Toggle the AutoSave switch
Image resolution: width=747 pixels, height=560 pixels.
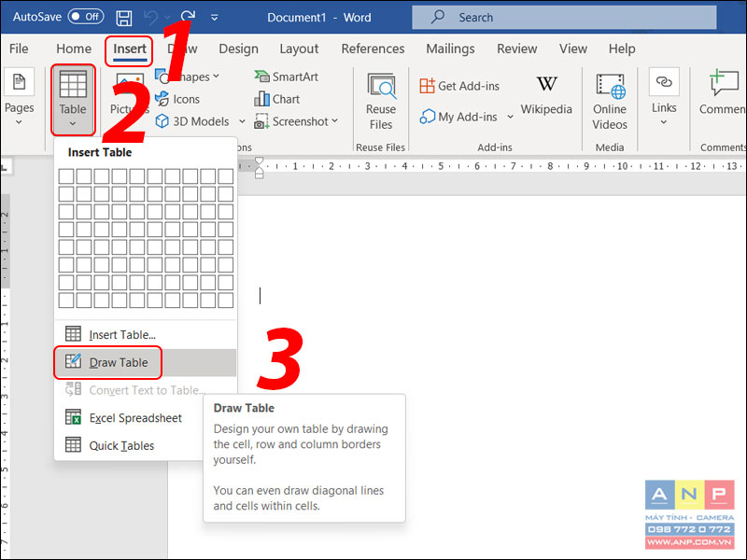(x=86, y=17)
